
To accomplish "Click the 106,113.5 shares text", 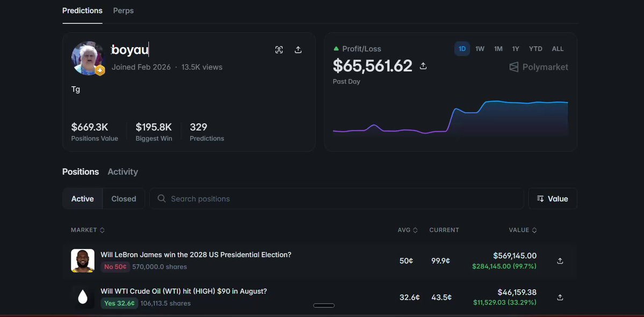I will (165, 304).
